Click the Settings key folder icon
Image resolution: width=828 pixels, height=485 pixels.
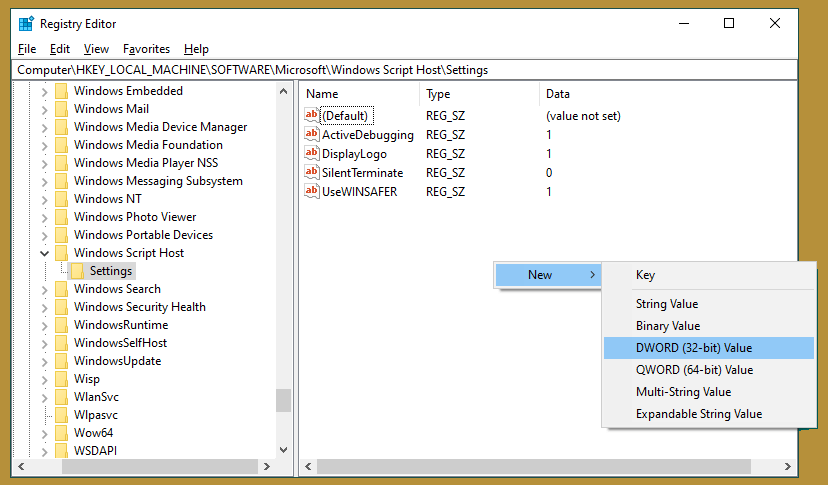coord(78,271)
